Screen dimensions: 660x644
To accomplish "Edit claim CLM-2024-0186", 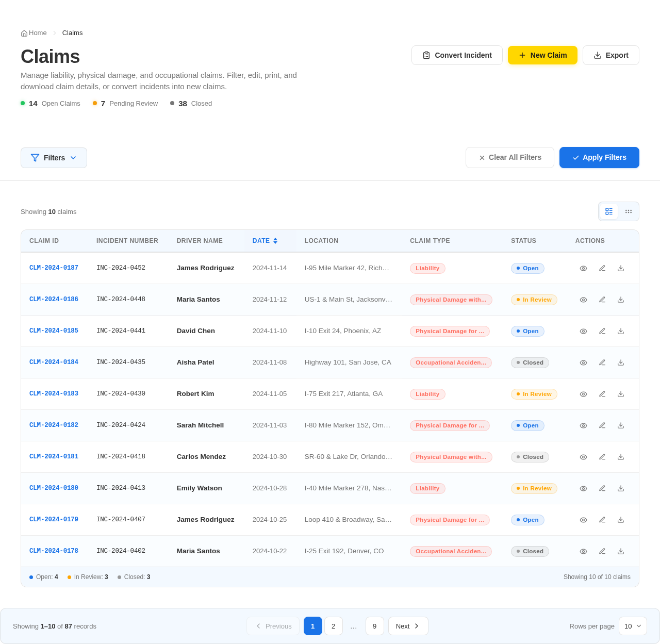I will 602,300.
